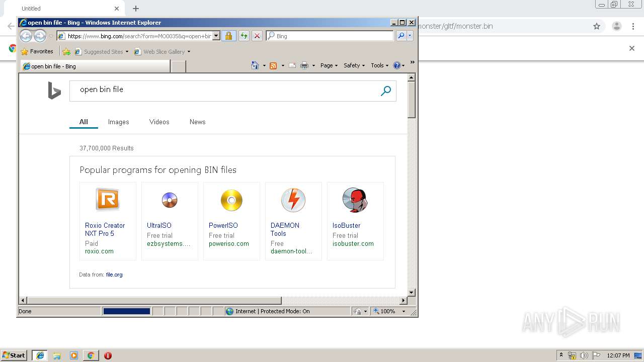The width and height of the screenshot is (644, 362).
Task: Click the volume speaker tray icon
Action: (x=584, y=355)
